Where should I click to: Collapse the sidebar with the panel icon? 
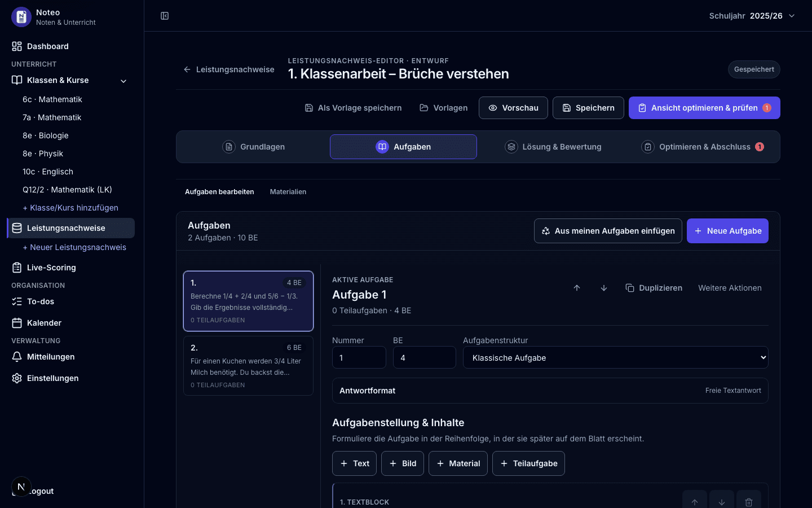point(165,16)
